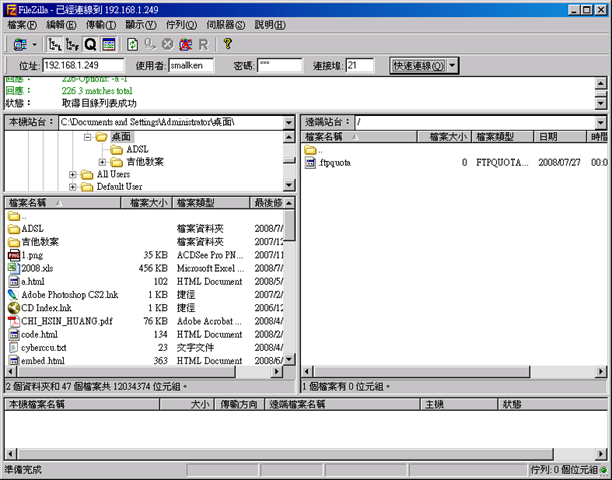This screenshot has height=480, width=612.
Task: Collapse the 桌面 folder tree node
Action: (87, 136)
